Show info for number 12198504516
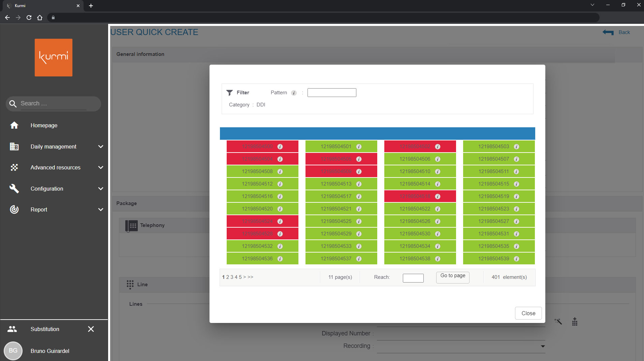Viewport: 644px width, 361px height. coord(280,196)
